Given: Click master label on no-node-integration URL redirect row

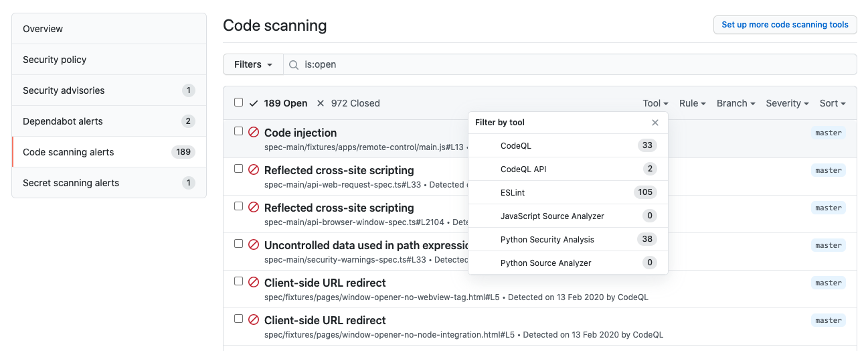Looking at the screenshot, I should [829, 320].
